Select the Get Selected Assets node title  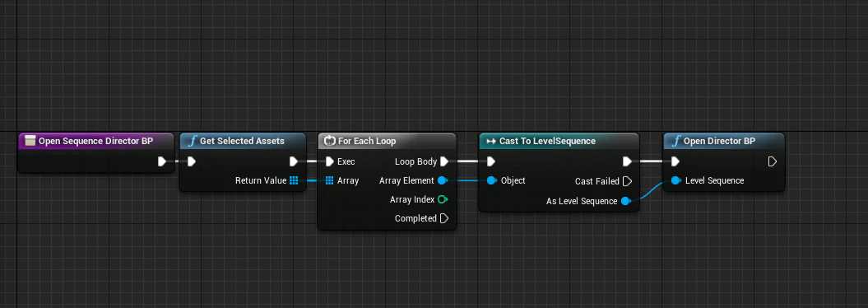(x=242, y=142)
